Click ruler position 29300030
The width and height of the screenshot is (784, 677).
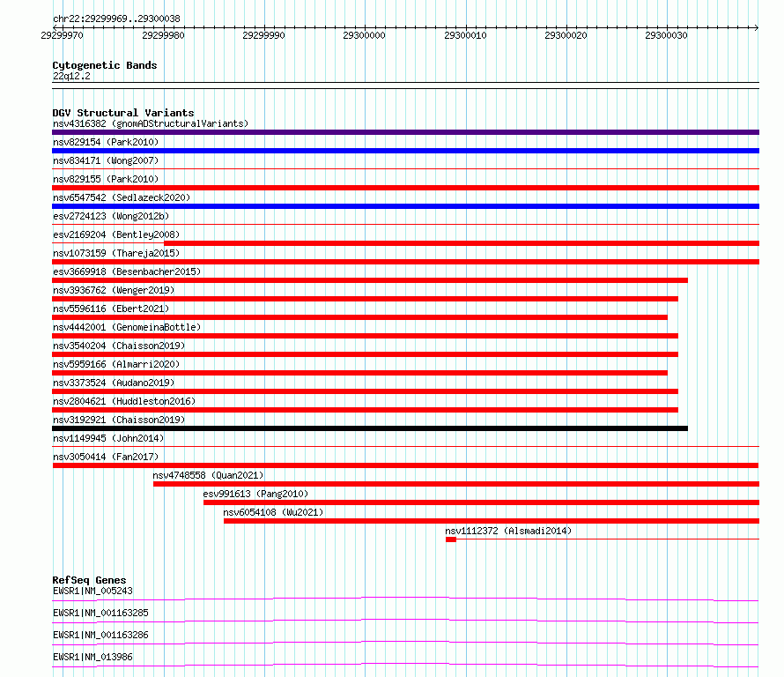tap(667, 35)
